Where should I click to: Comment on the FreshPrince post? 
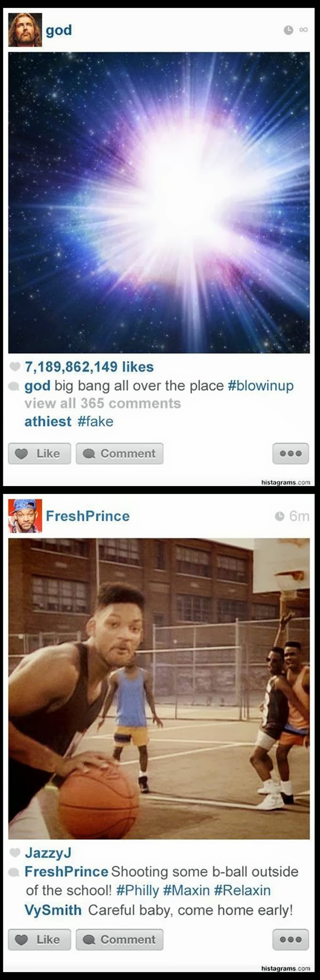(x=120, y=939)
